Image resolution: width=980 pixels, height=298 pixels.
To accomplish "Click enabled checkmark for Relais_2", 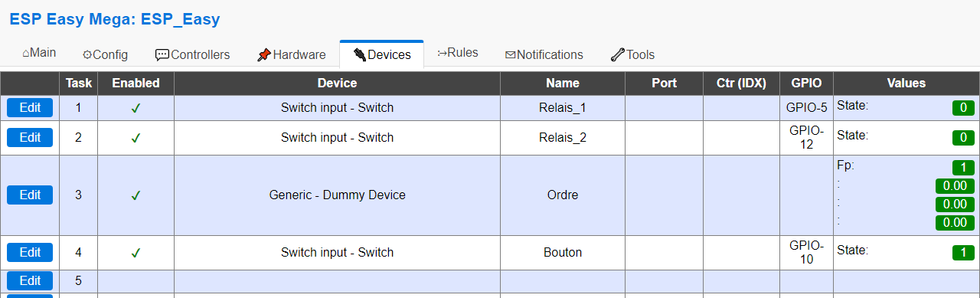I will (136, 139).
